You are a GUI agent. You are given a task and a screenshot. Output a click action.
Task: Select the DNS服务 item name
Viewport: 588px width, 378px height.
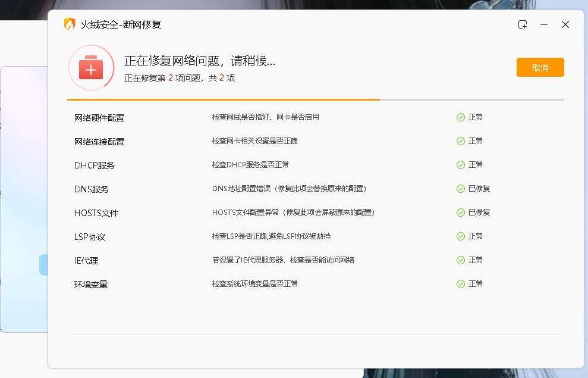click(x=92, y=189)
